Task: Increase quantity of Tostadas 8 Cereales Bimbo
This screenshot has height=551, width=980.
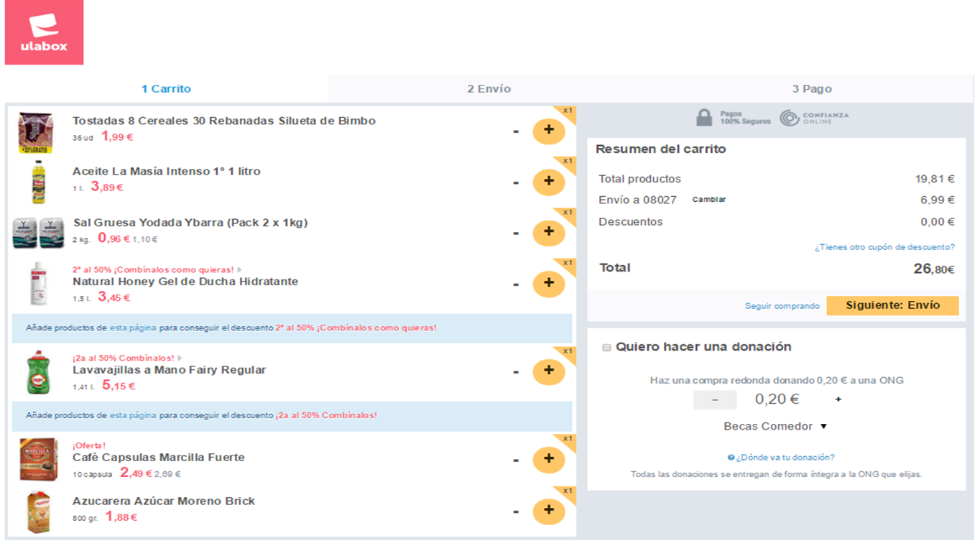Action: point(549,131)
